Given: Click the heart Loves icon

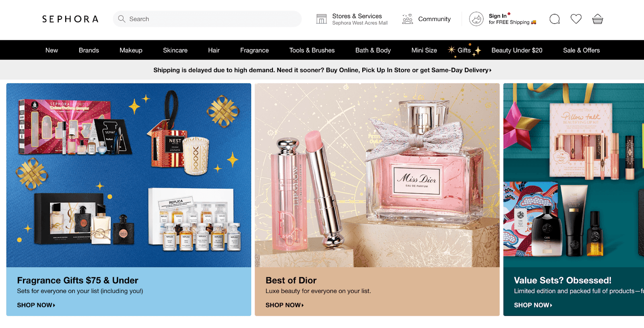Looking at the screenshot, I should 576,19.
